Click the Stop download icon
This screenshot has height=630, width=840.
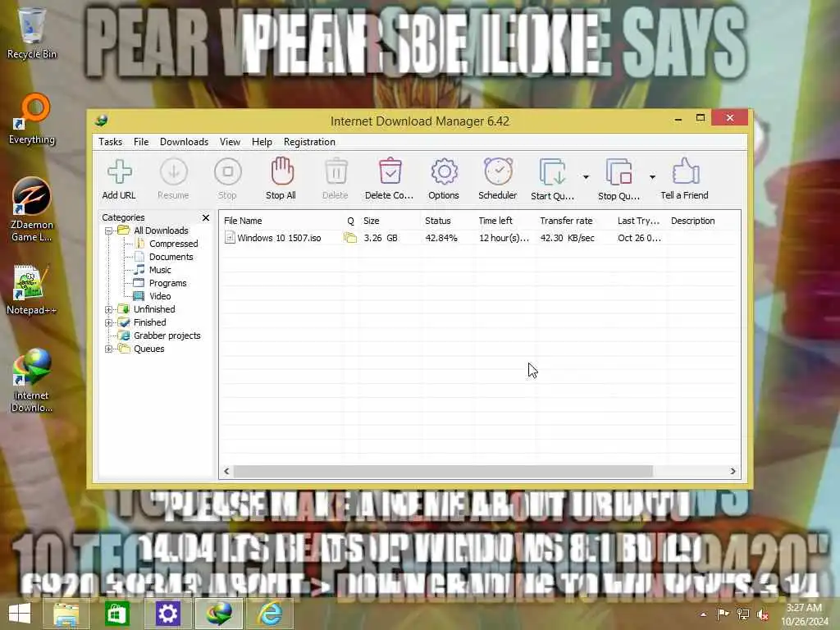(228, 172)
